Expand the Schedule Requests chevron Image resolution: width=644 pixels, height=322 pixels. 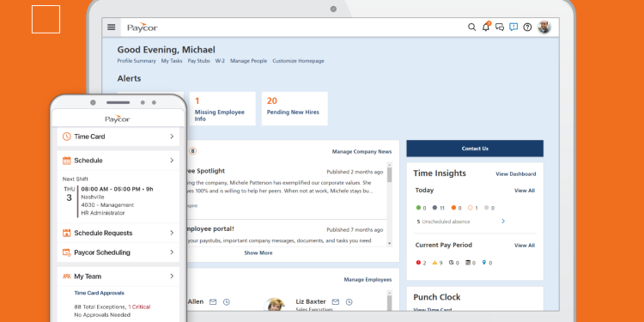[172, 233]
